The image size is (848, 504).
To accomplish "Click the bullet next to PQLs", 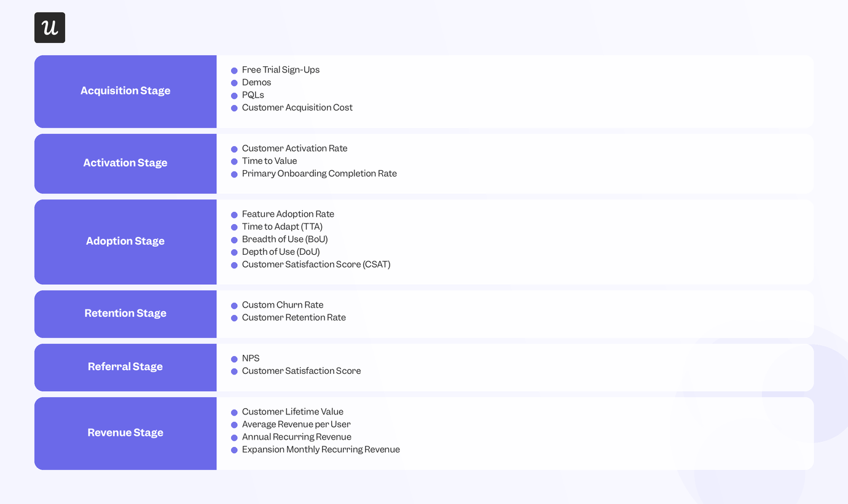I will pyautogui.click(x=234, y=96).
